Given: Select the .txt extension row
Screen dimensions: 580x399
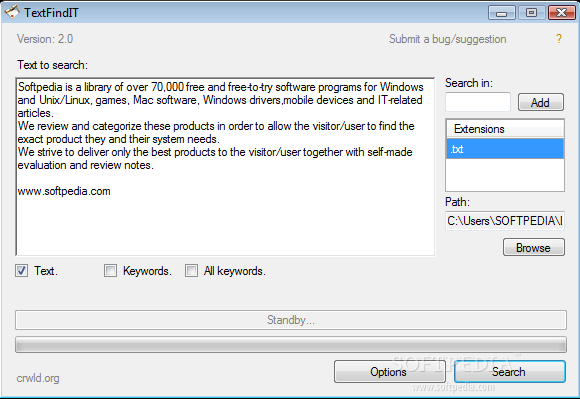Looking at the screenshot, I should [505, 149].
